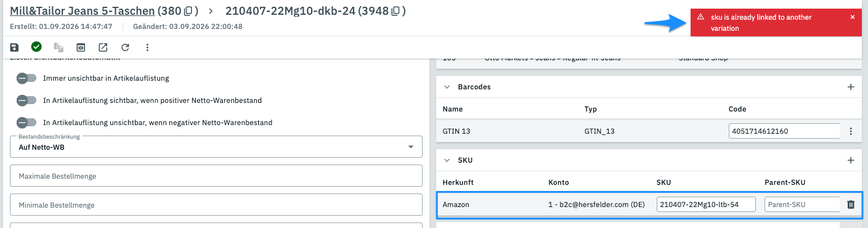The width and height of the screenshot is (868, 228).
Task: Copy variation ID 3948 icon
Action: click(x=397, y=11)
